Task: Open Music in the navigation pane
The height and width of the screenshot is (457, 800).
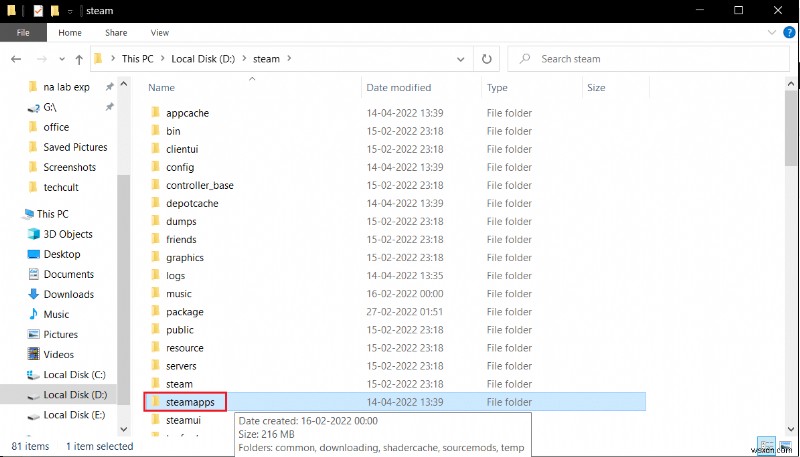Action: pyautogui.click(x=56, y=314)
